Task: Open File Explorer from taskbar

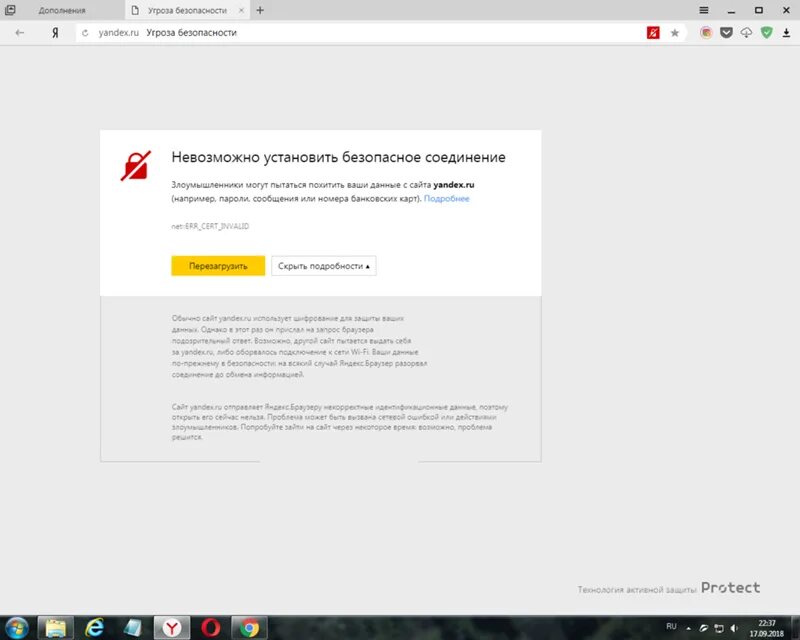Action: point(56,628)
